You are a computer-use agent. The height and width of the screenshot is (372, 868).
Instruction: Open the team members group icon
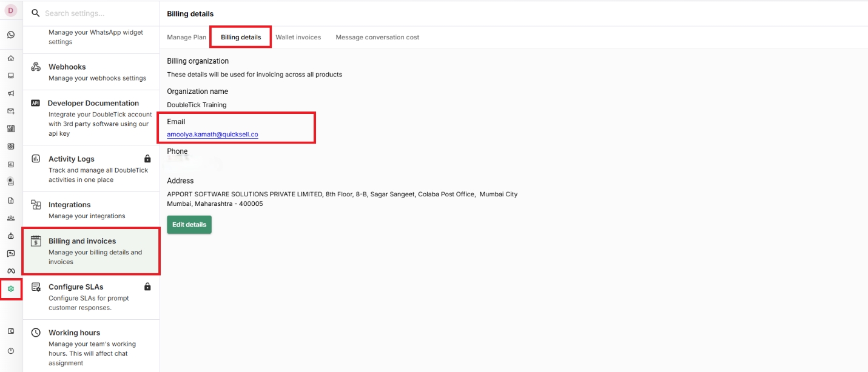(x=11, y=218)
